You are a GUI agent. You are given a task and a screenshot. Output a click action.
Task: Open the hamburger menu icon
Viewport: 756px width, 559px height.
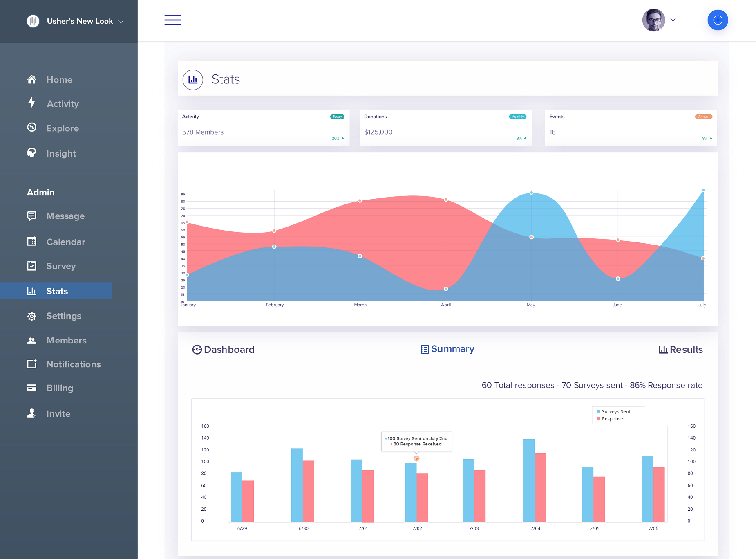tap(172, 20)
